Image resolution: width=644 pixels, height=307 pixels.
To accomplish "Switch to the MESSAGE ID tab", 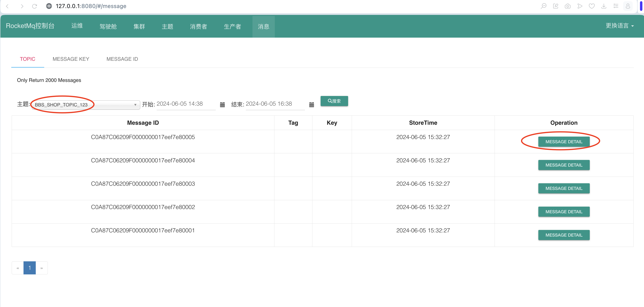I will point(122,59).
